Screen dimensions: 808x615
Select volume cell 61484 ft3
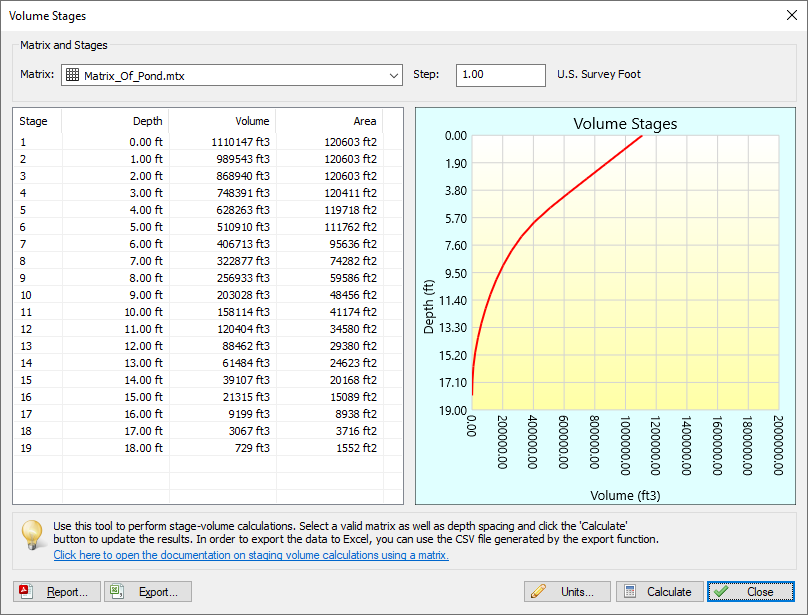(x=246, y=363)
